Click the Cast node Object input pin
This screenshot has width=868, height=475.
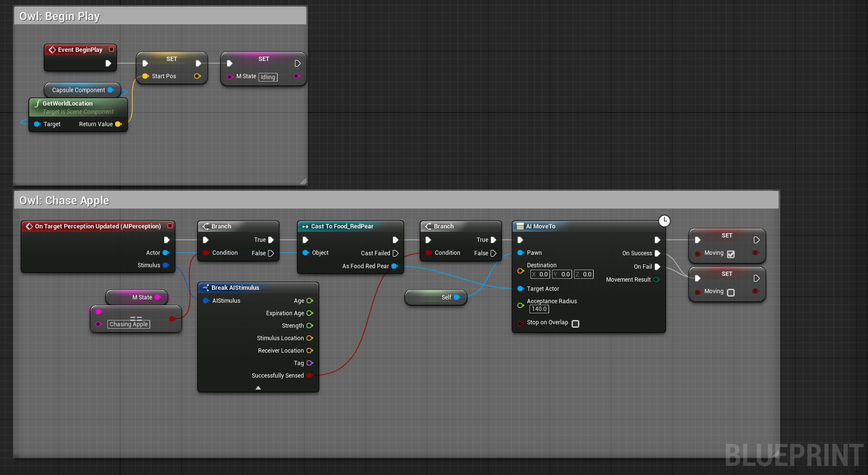click(305, 252)
